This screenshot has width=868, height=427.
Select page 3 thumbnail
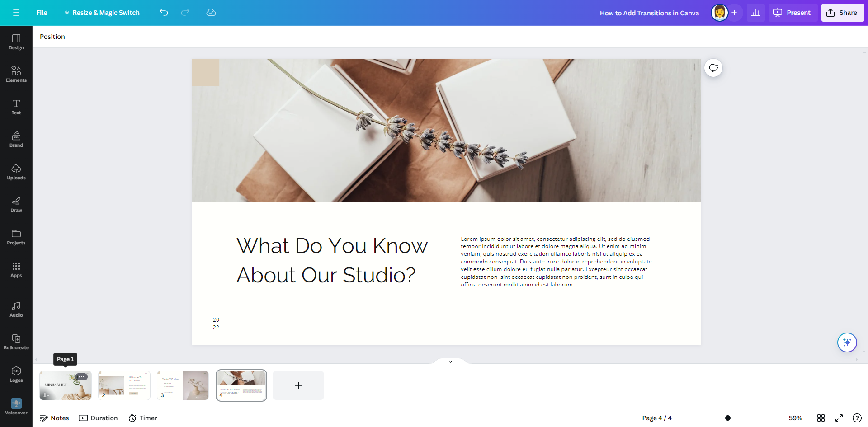tap(183, 385)
